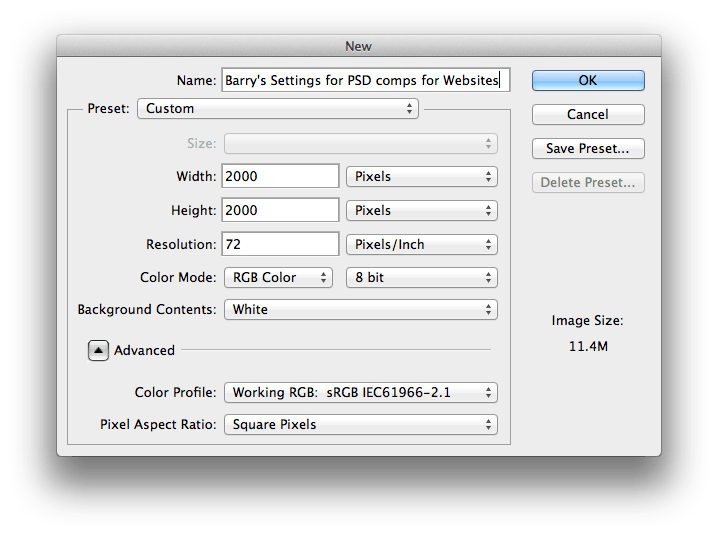Viewport: 718px width, 535px height.
Task: Click the Image Size: label
Action: click(x=587, y=320)
